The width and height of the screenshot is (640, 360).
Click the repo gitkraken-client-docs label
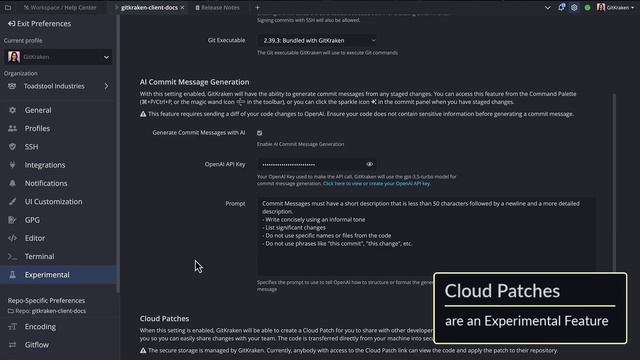[47, 311]
